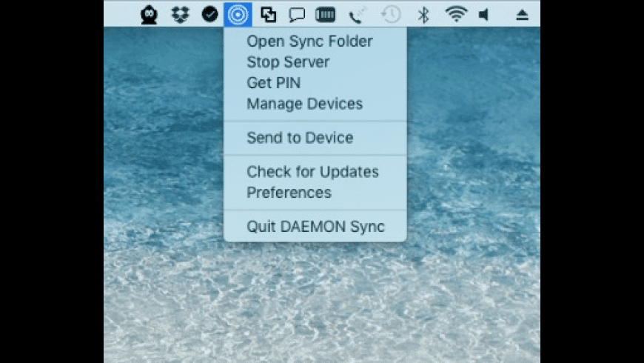Click the volume speaker icon
Viewport: 644px width, 363px height.
pyautogui.click(x=484, y=15)
